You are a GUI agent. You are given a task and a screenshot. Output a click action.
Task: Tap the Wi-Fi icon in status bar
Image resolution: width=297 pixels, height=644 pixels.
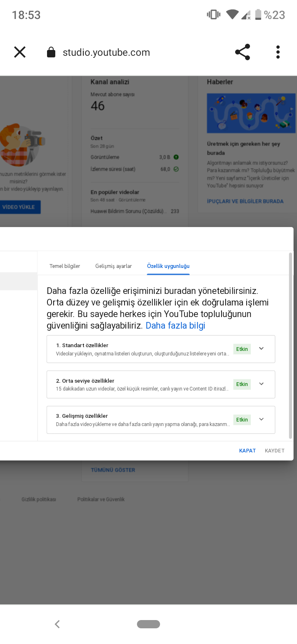click(232, 15)
